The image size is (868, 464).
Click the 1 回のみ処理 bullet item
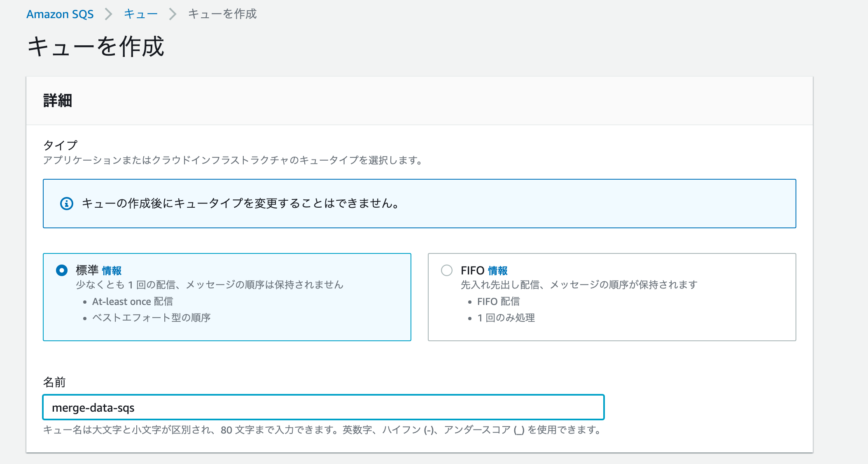(x=506, y=318)
